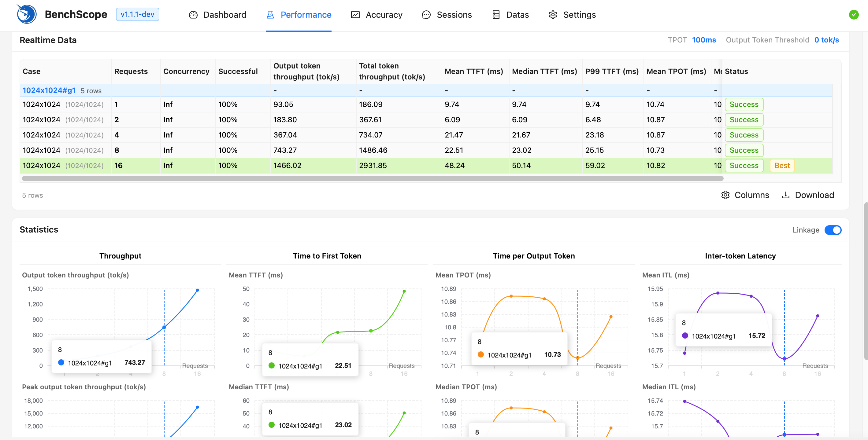The image size is (868, 440).
Task: Open the Sessions tab
Action: [447, 15]
